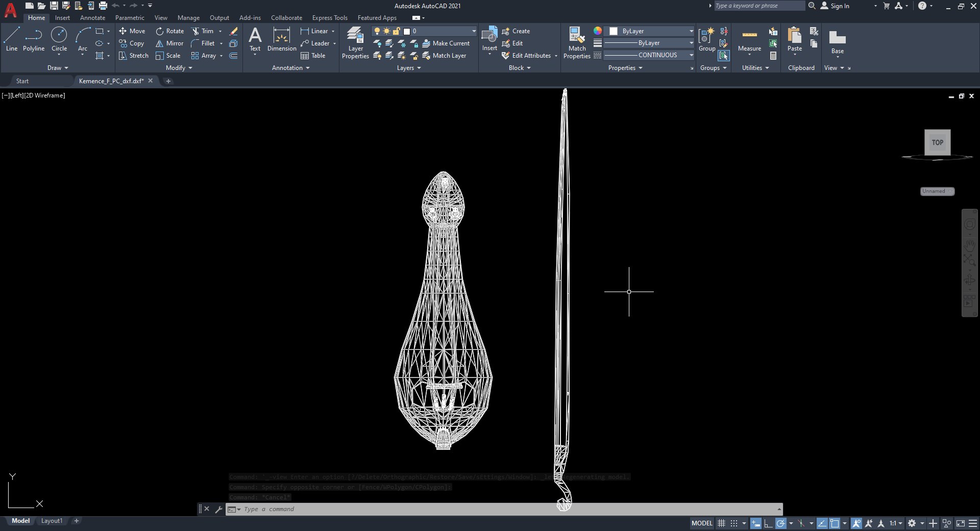Expand the Draw panel

[x=58, y=68]
